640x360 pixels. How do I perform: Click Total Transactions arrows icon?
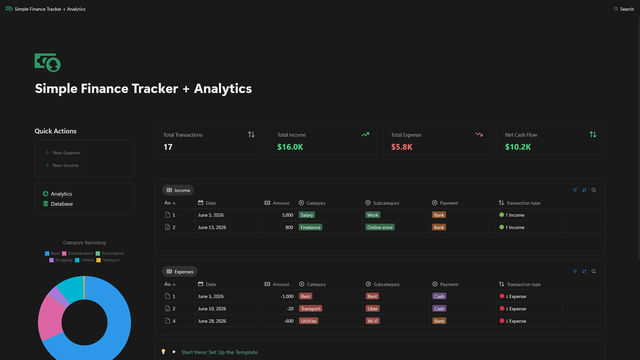(x=251, y=134)
